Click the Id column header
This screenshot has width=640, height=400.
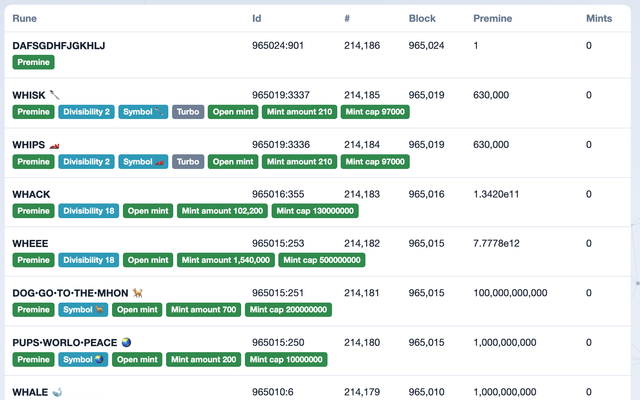coord(256,18)
